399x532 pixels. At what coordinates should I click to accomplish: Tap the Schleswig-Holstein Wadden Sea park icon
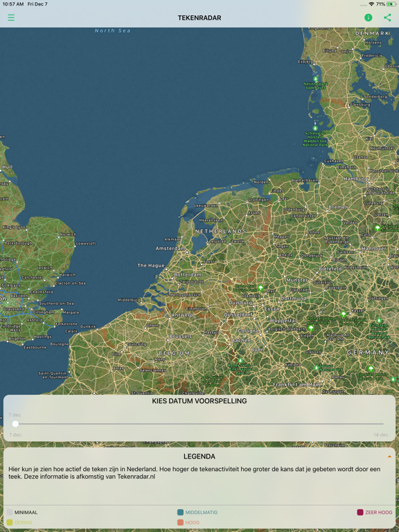(x=315, y=128)
